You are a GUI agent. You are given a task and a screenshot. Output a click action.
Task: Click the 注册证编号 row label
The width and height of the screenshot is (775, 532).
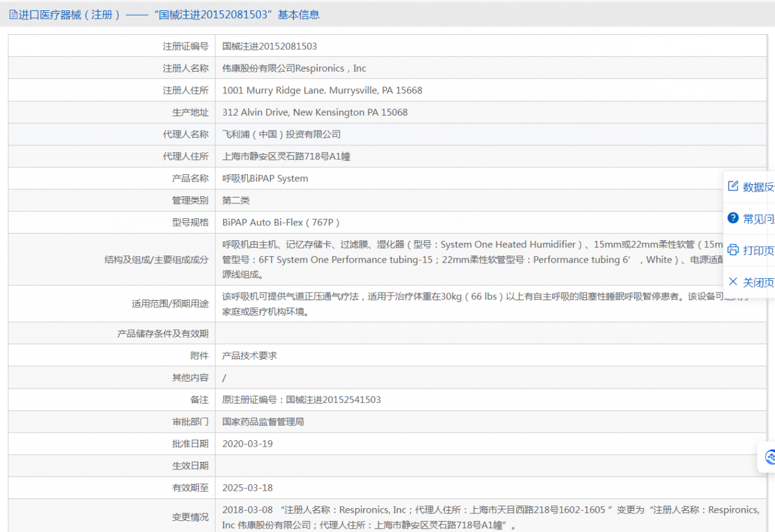click(x=186, y=46)
